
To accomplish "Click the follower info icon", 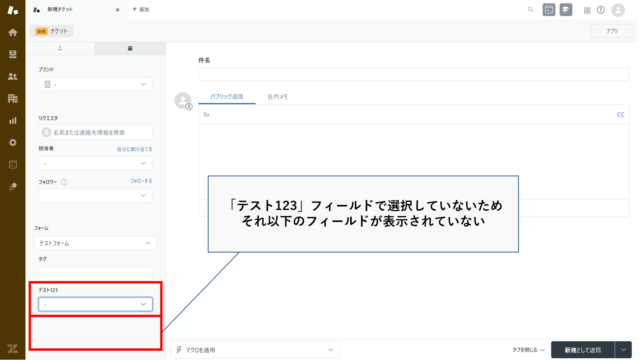I will click(x=64, y=182).
